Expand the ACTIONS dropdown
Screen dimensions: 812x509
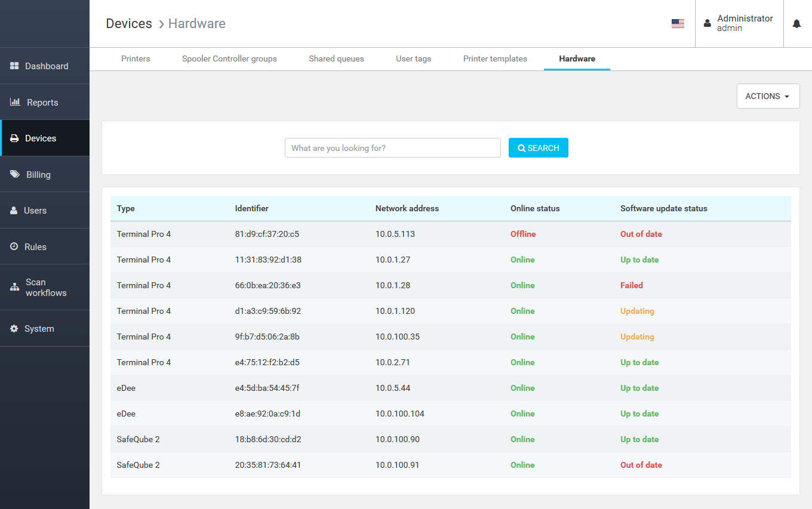click(x=768, y=96)
